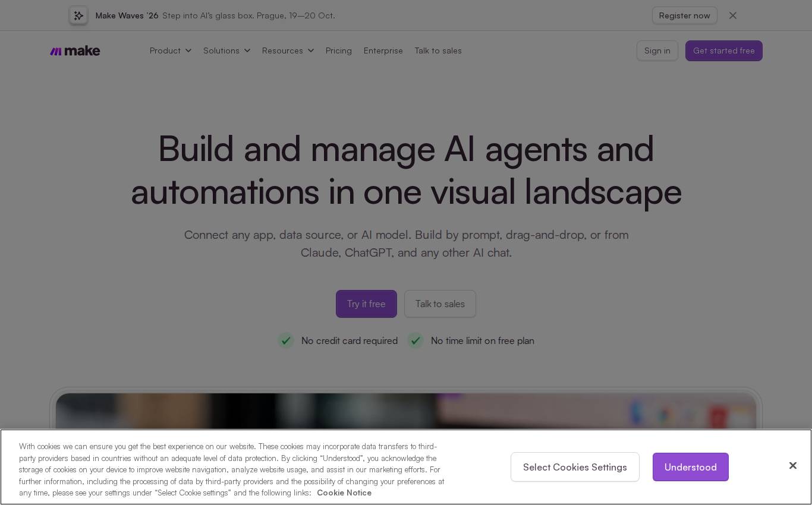The width and height of the screenshot is (812, 505).
Task: Accept cookies with Understood button
Action: (x=691, y=467)
